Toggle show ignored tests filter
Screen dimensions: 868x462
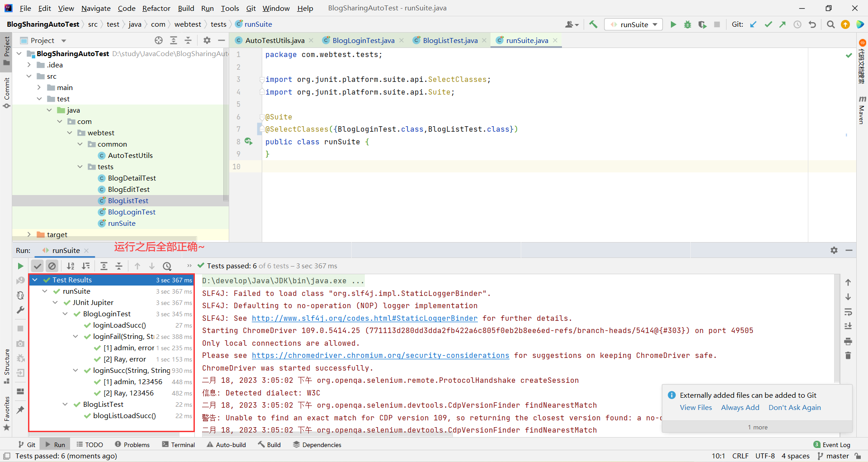52,266
